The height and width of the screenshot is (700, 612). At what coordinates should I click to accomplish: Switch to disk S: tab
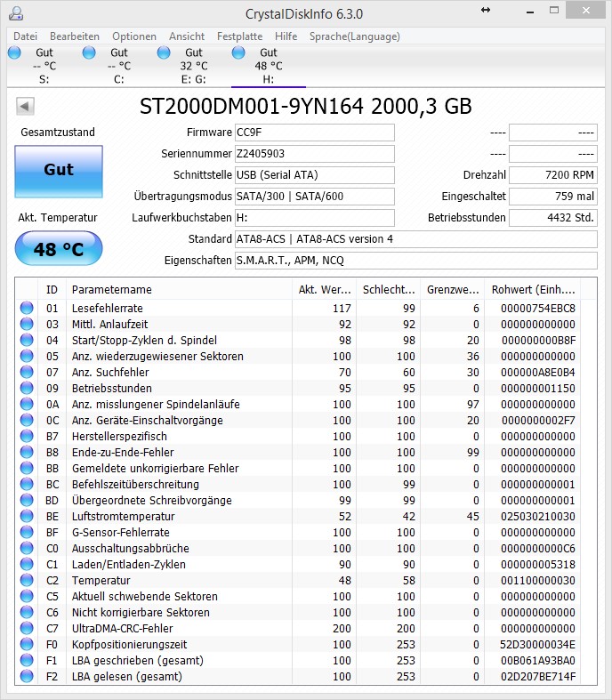click(x=44, y=66)
